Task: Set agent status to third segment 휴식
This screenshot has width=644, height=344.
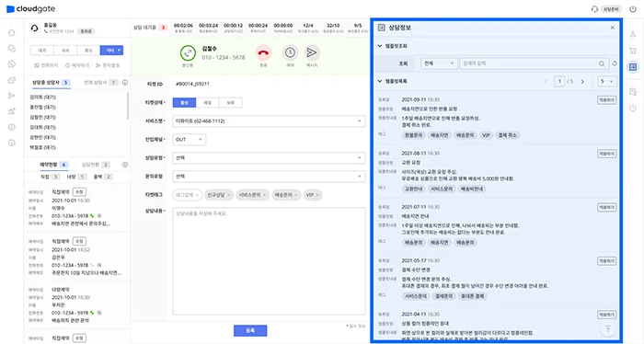Action: click(x=88, y=51)
